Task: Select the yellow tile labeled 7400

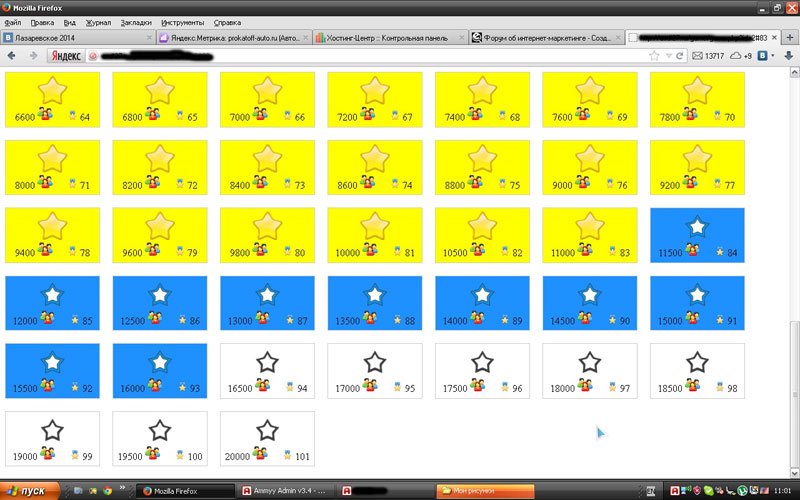Action: pos(482,99)
